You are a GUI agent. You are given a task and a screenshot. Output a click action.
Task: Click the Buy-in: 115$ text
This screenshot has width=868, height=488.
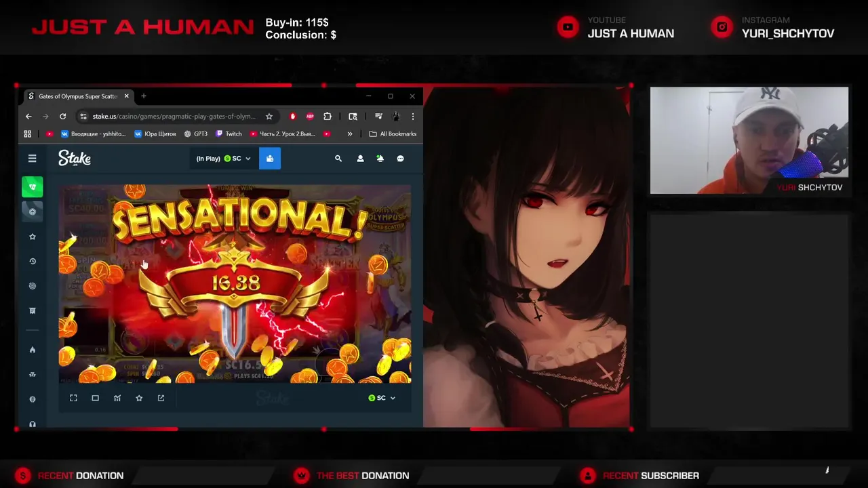297,22
